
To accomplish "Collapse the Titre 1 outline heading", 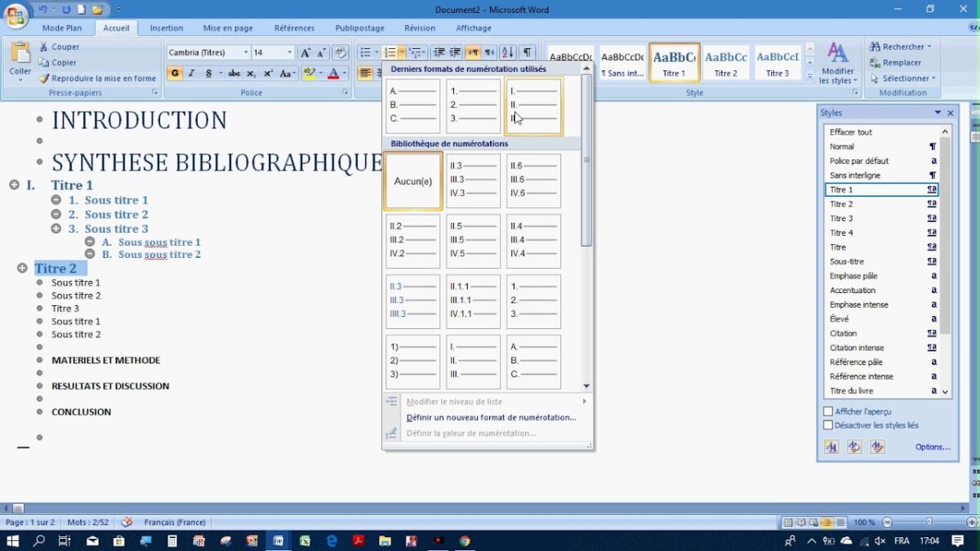I will [x=15, y=185].
